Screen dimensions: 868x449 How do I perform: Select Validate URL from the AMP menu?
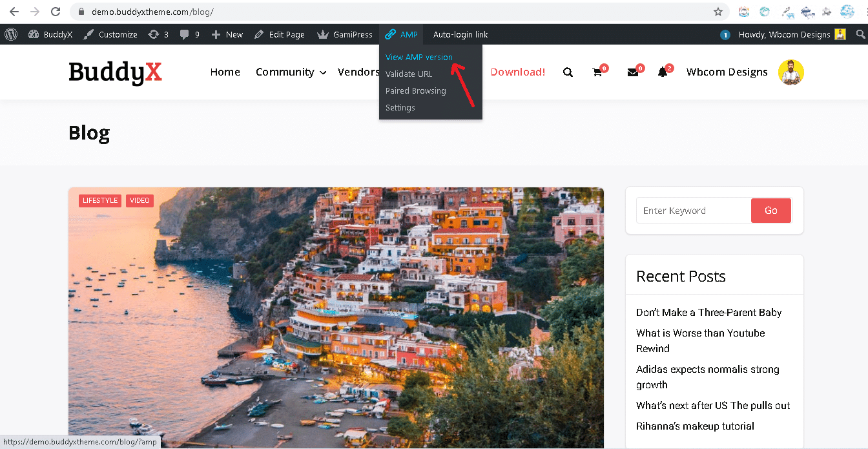[409, 74]
